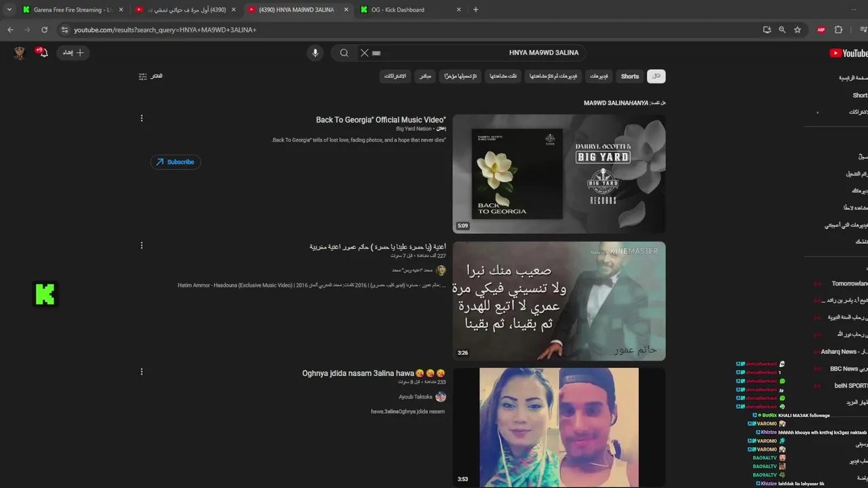
Task: Open the keyboard icon in search box
Action: pos(377,53)
